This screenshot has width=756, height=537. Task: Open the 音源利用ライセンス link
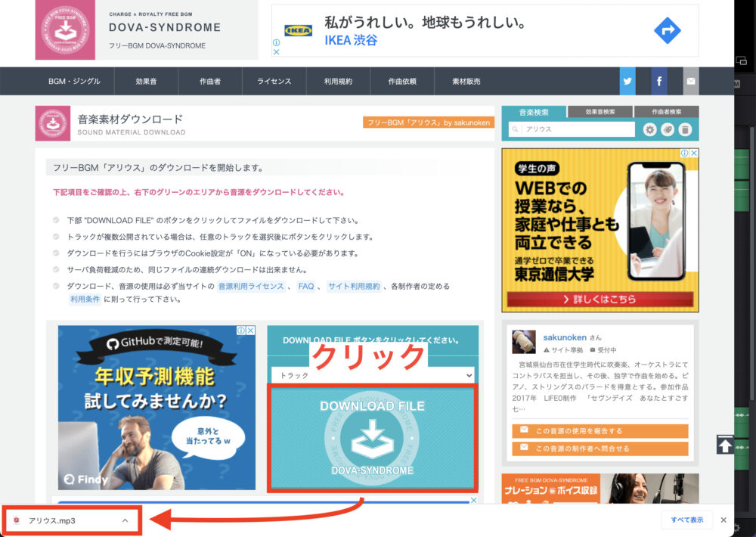click(251, 286)
